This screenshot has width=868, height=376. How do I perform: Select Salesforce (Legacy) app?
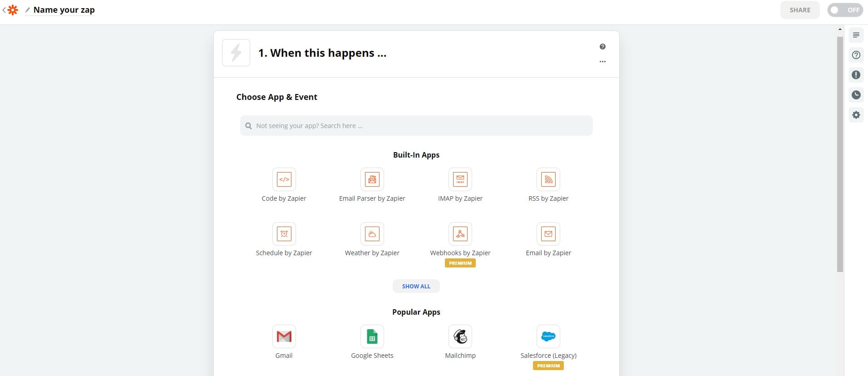click(548, 337)
